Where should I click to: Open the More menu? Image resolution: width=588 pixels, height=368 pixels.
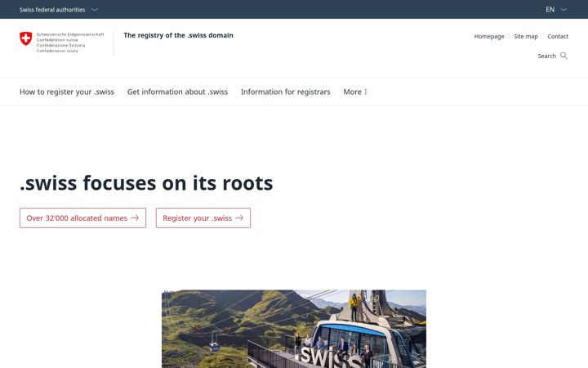pos(355,92)
